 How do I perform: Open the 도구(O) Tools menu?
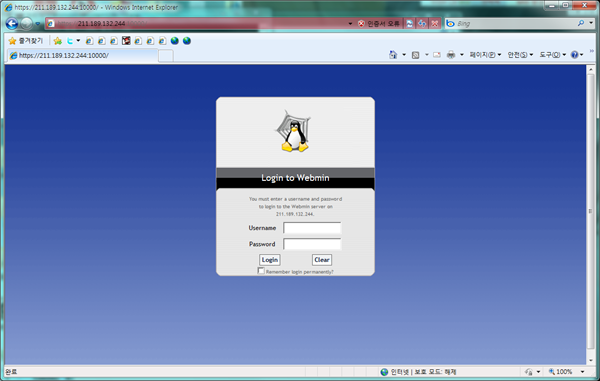click(x=553, y=55)
